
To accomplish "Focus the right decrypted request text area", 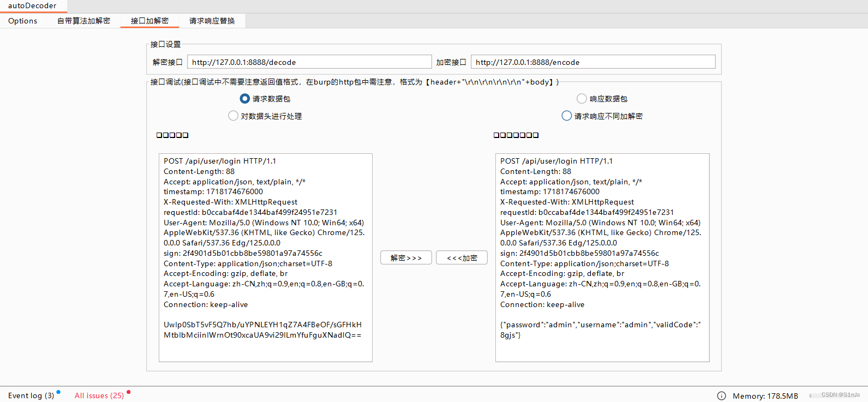I will (x=602, y=257).
